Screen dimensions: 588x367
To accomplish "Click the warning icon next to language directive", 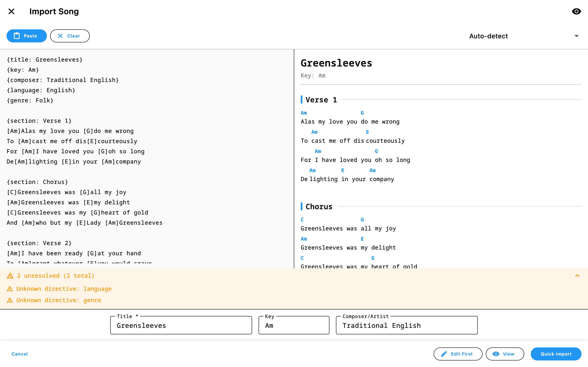I will [x=10, y=289].
